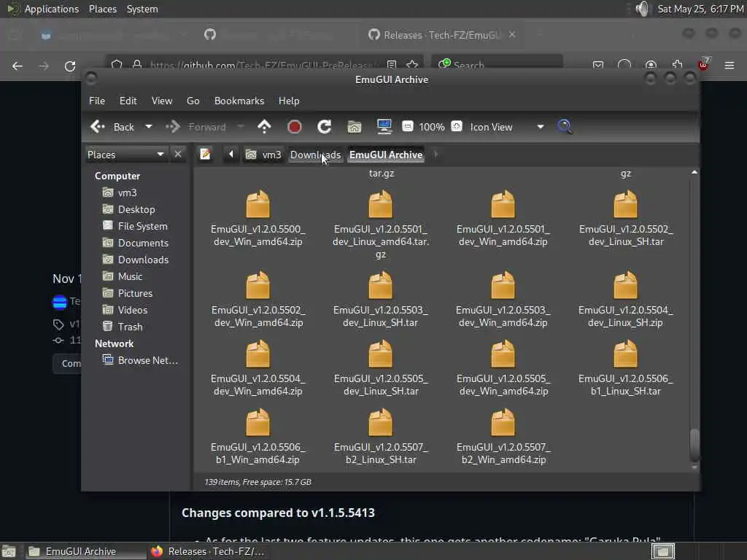
Task: Select EmuGUI_v1.2.0.5505_dev_Linux_SH.tar archive icon
Action: 380,354
